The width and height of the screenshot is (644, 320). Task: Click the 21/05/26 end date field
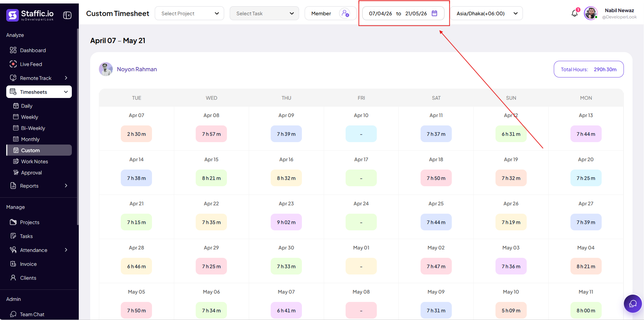(x=416, y=14)
